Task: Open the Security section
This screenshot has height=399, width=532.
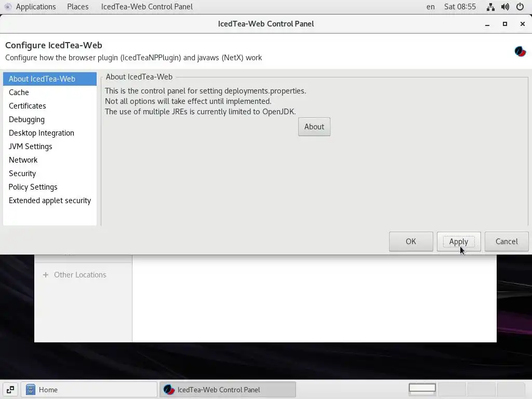Action: click(x=50, y=174)
